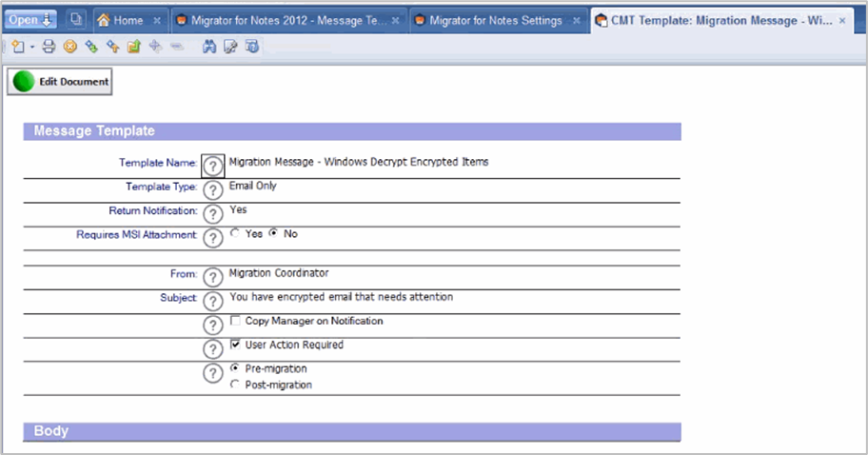Click the Subject text about encrypted email
This screenshot has height=455, width=868.
coord(342,297)
